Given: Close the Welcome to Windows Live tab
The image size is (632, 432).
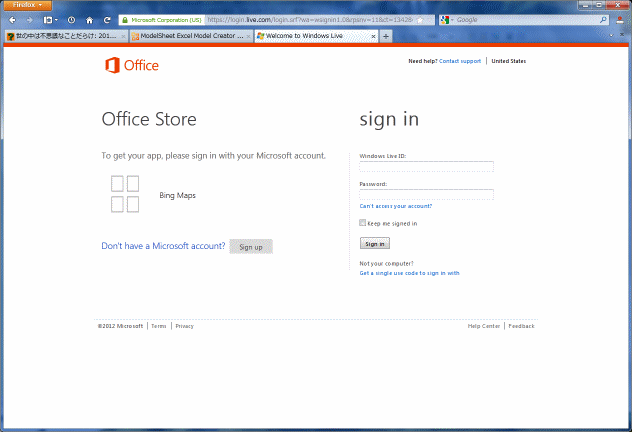Looking at the screenshot, I should pyautogui.click(x=373, y=36).
